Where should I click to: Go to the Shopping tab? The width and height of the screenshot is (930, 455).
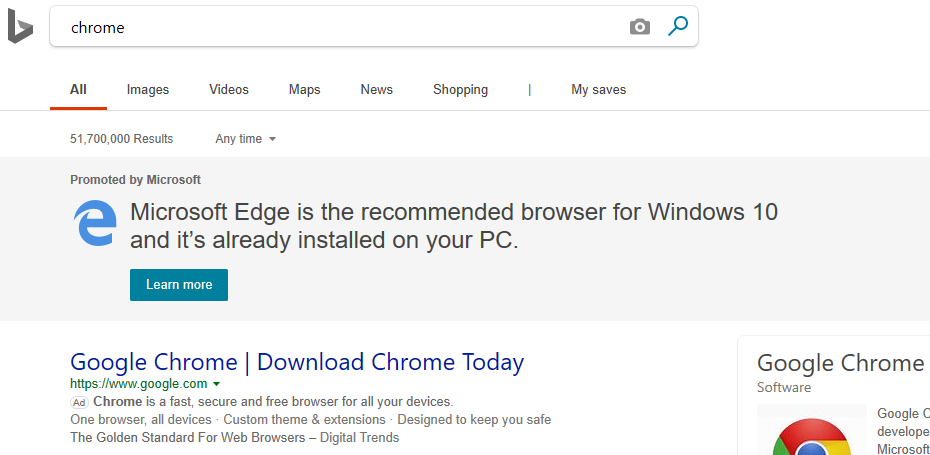point(460,90)
